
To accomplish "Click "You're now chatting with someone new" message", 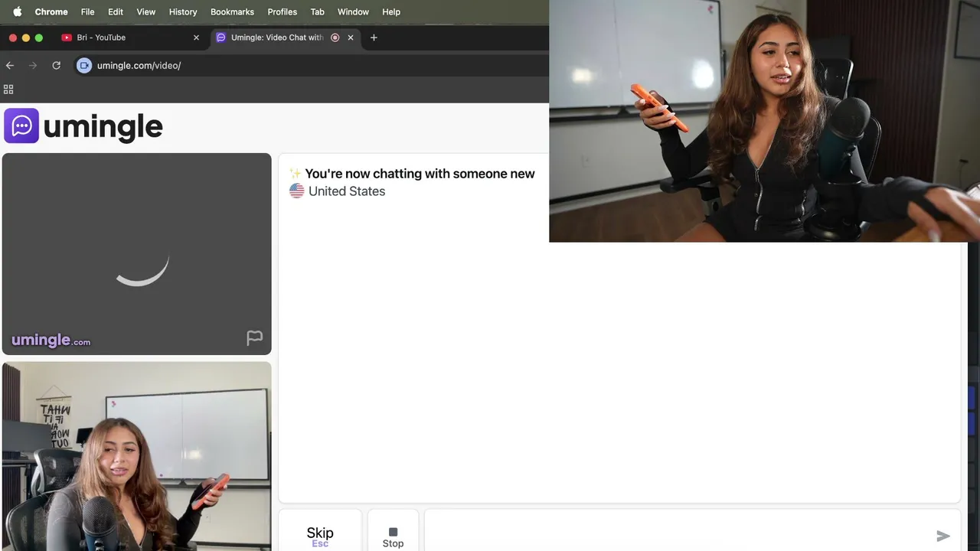I will point(420,174).
